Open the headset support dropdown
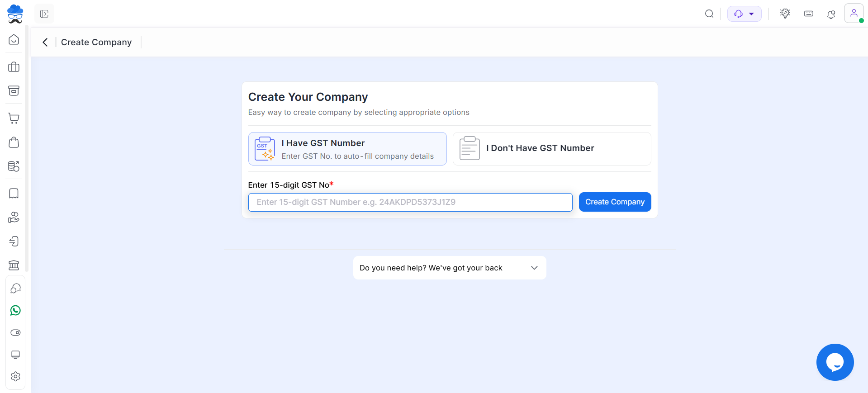 (x=744, y=14)
